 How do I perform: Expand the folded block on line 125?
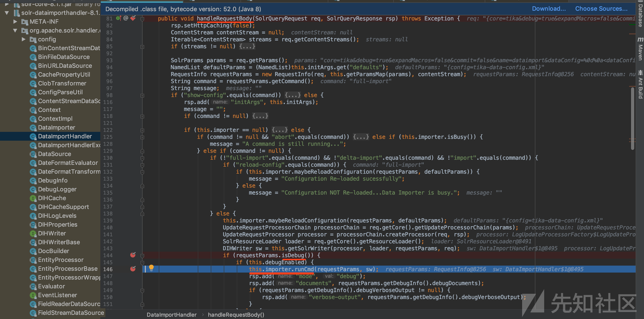(x=142, y=137)
